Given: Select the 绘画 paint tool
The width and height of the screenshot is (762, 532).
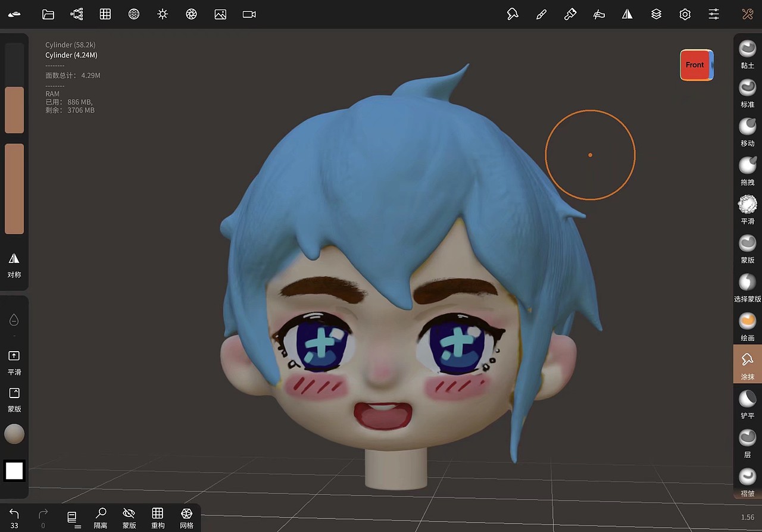Looking at the screenshot, I should coord(748,326).
